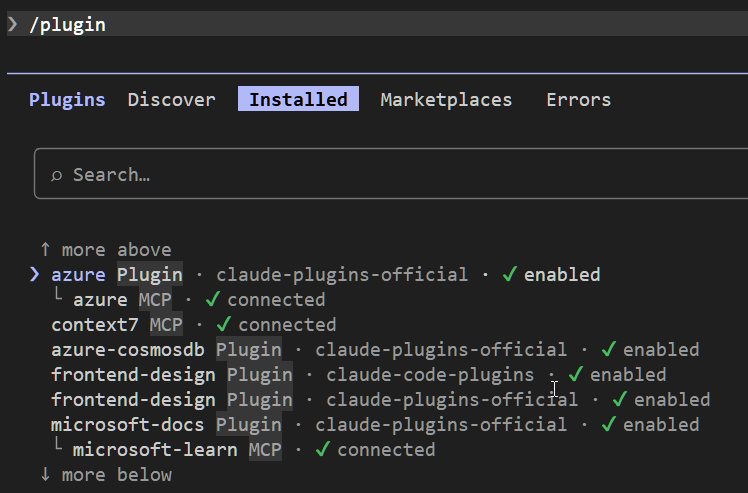Screen dimensions: 748x493
Task: Click the search magnifier icon
Action: [x=56, y=175]
